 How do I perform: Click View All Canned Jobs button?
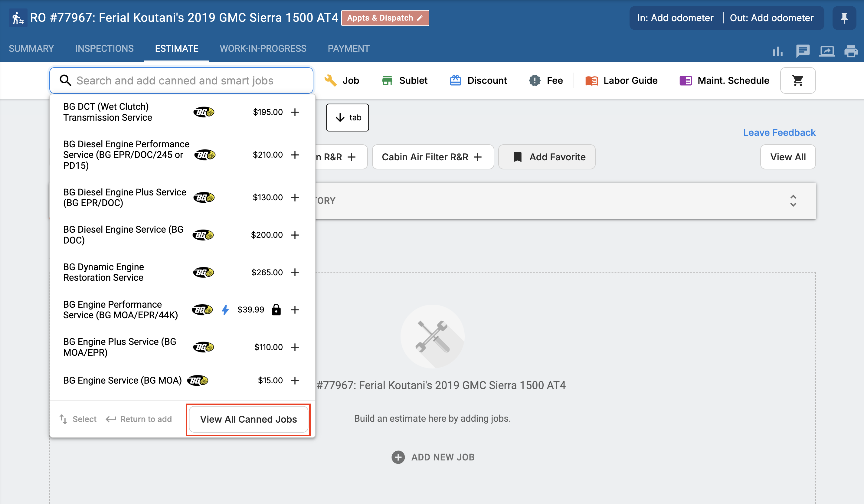tap(249, 419)
